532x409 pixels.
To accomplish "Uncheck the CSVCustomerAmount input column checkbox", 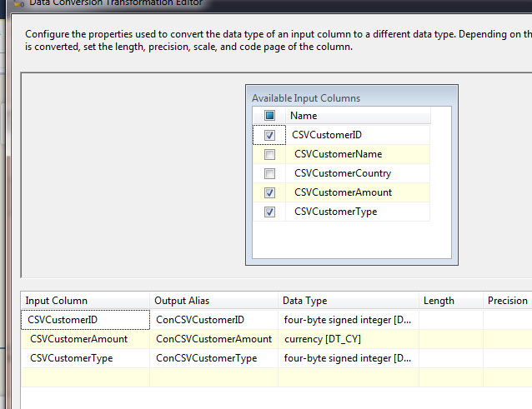I will tap(269, 192).
